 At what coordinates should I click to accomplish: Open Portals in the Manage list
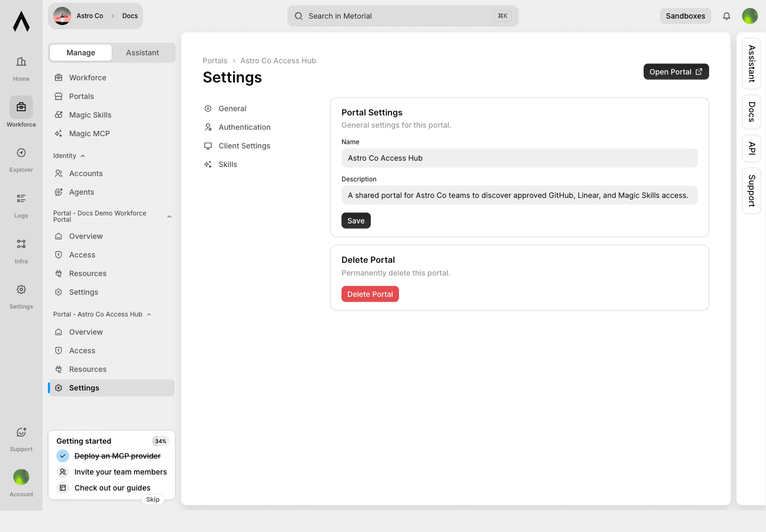click(x=111, y=96)
